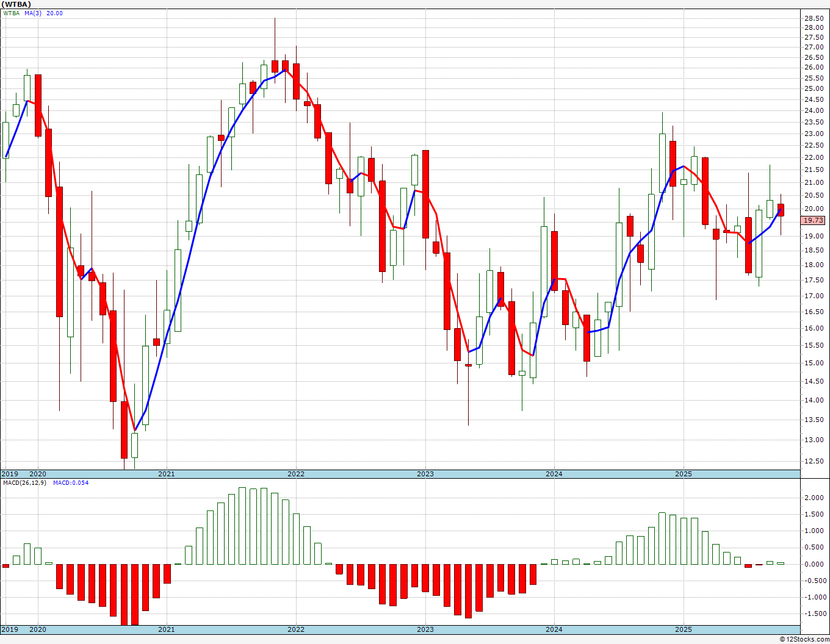Click the 22.00 price axis label
830x644 pixels.
tap(814, 157)
